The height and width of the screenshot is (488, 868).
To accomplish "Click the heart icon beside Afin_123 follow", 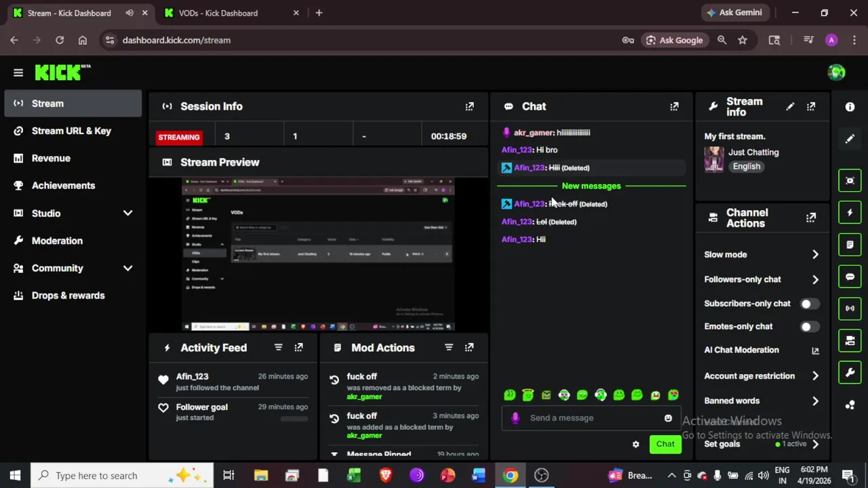I will click(163, 381).
